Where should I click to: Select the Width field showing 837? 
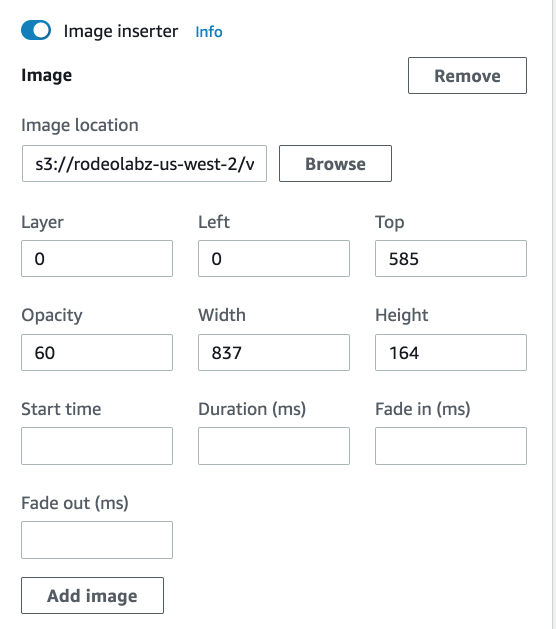[274, 352]
